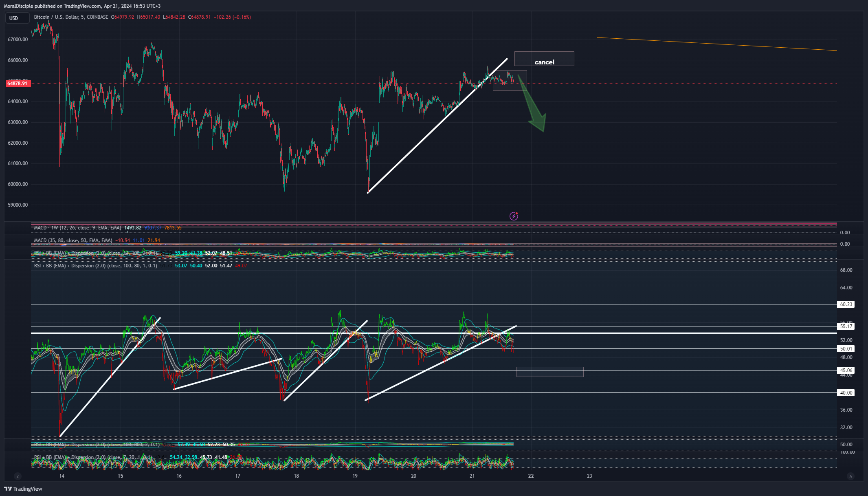Click the date label 23 on time axis

click(x=589, y=476)
